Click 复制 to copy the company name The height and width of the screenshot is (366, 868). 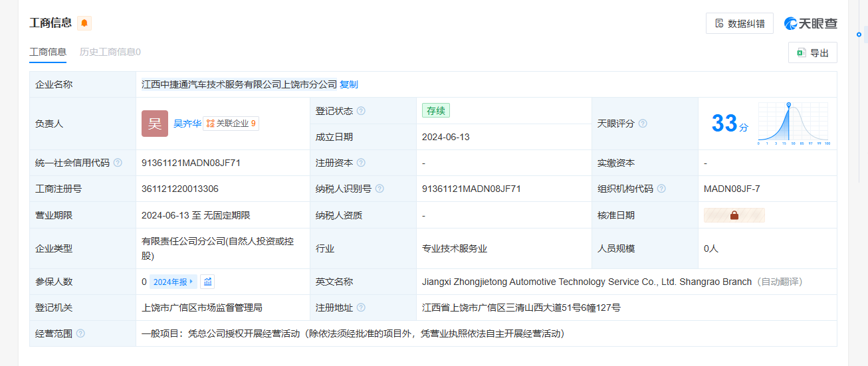tap(349, 84)
